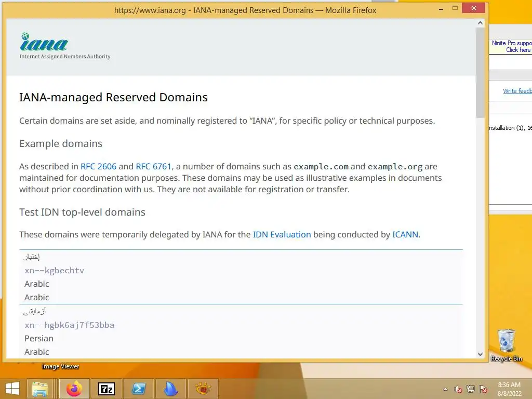Show hidden tray icons arrow

(x=445, y=389)
